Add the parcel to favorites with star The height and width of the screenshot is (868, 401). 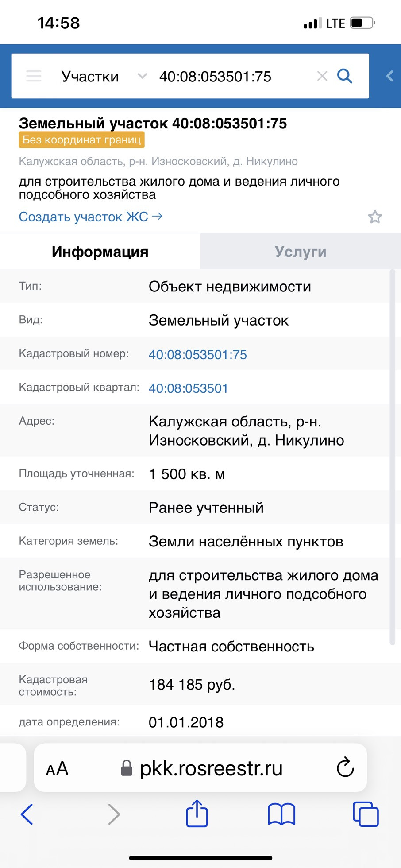375,217
